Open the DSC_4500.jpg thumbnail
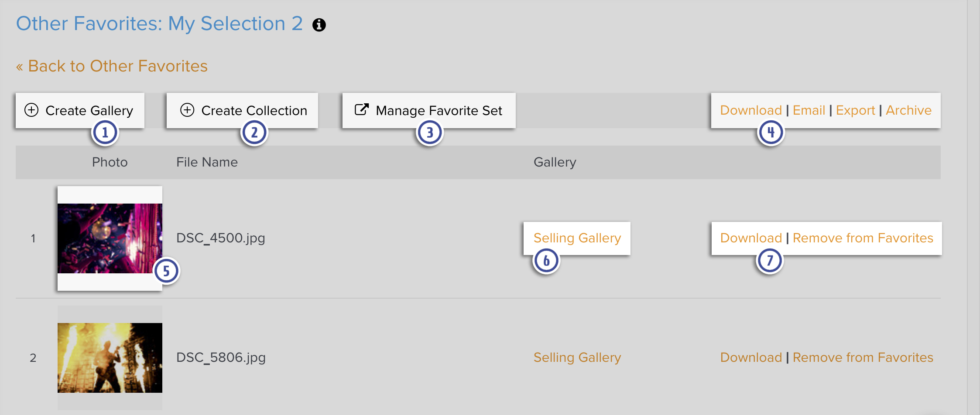Viewport: 980px width, 415px height. click(110, 238)
